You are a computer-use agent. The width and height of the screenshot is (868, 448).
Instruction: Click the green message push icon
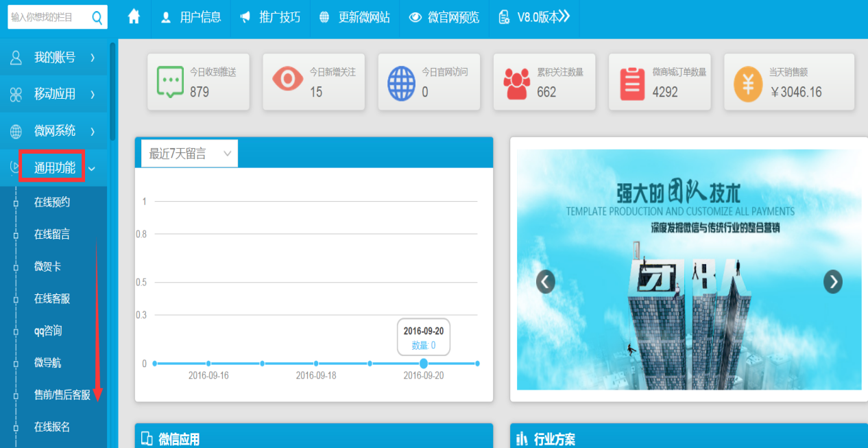coord(169,82)
